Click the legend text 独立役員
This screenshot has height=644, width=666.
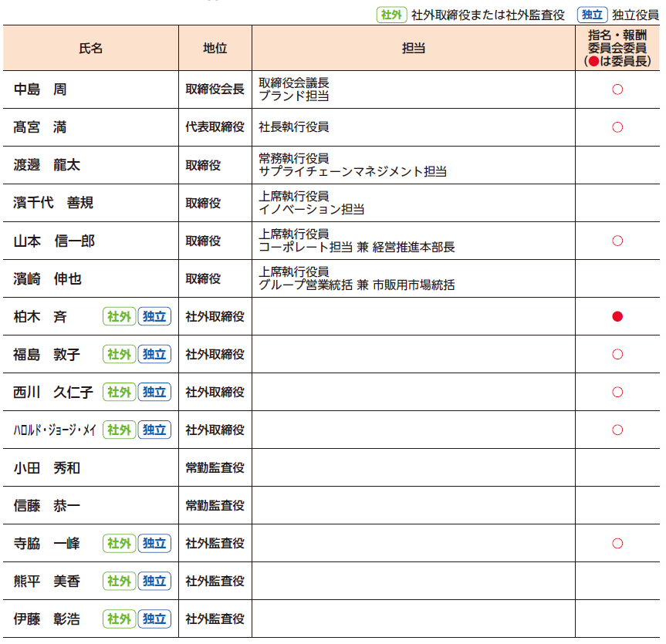click(x=635, y=15)
